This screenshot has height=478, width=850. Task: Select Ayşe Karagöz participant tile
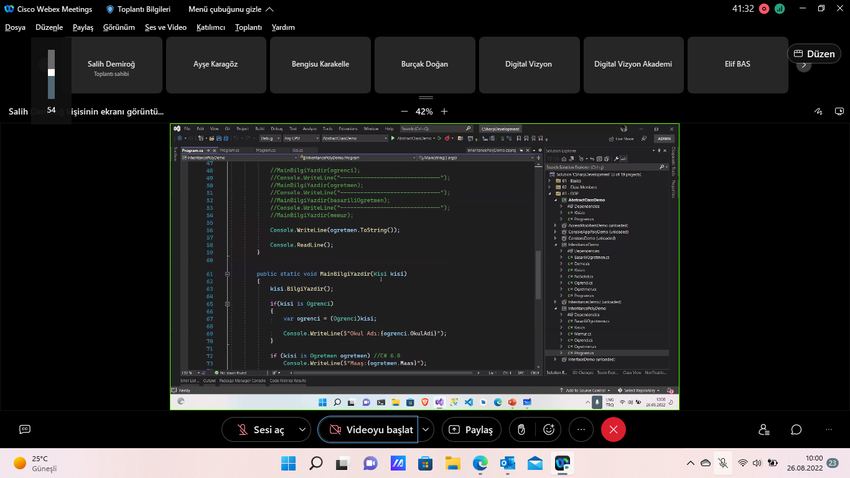216,65
